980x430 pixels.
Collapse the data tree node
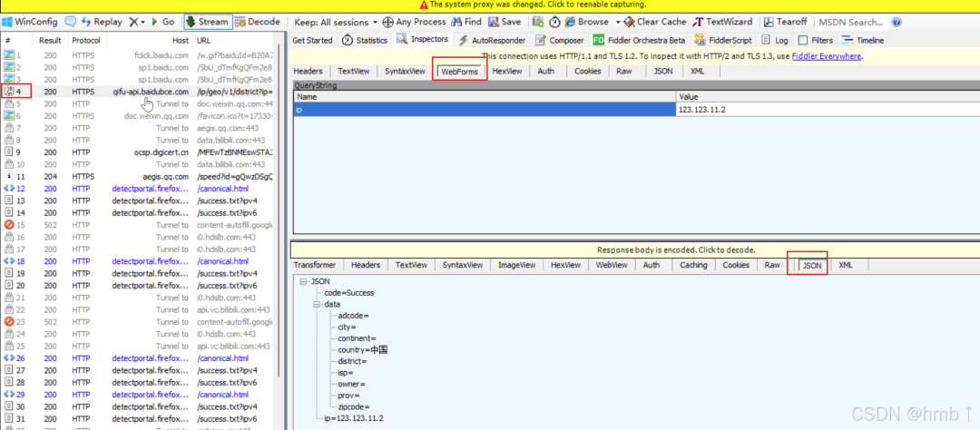(317, 305)
